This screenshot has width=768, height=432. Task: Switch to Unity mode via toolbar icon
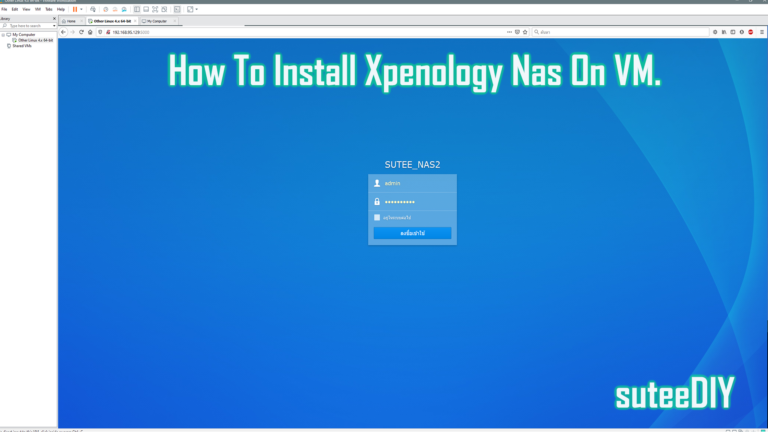click(x=165, y=9)
